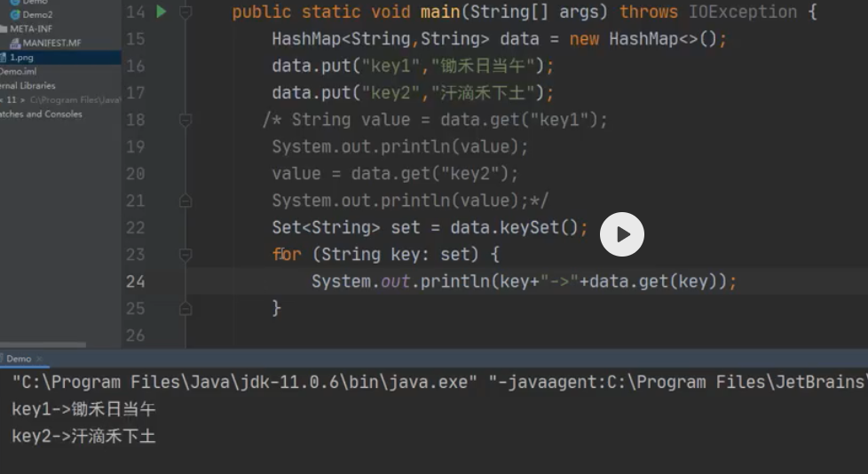This screenshot has height=474, width=868.
Task: Click the Demo2 class icon
Action: [x=15, y=14]
